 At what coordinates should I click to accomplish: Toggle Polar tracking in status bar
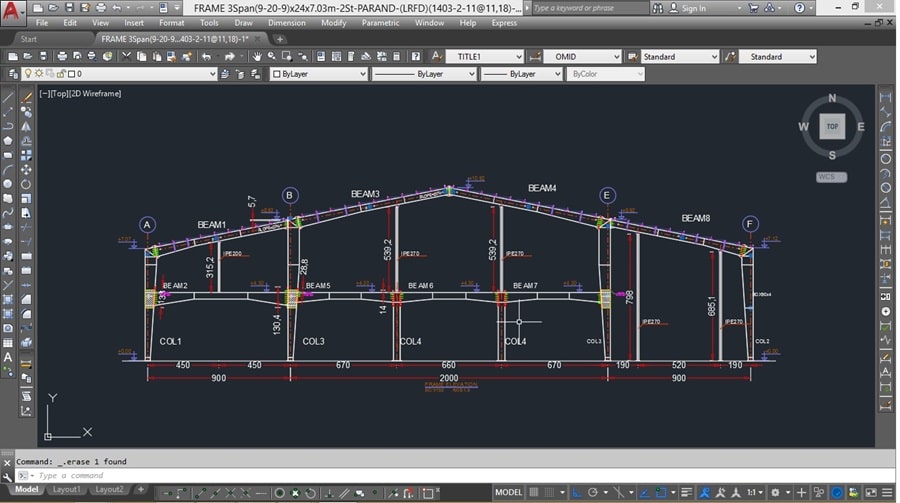point(593,492)
